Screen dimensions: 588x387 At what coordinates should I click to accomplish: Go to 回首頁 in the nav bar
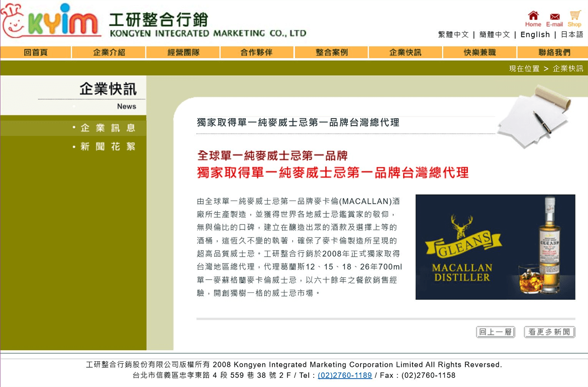click(x=35, y=52)
